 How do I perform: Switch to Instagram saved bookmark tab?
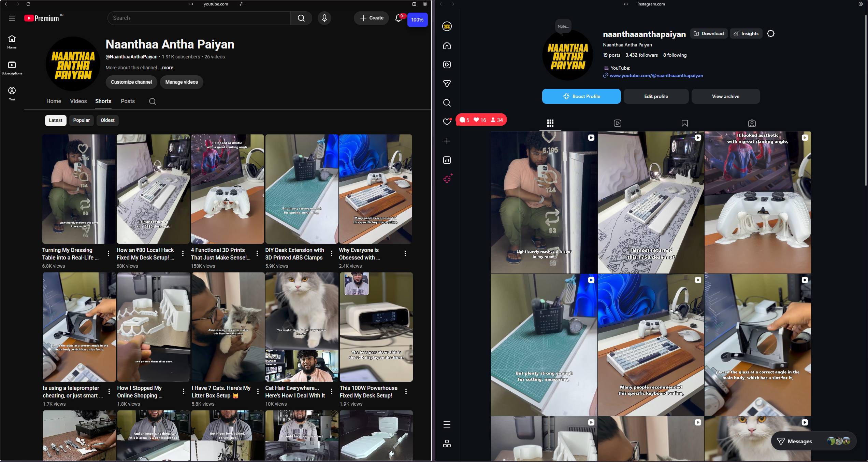coord(684,123)
